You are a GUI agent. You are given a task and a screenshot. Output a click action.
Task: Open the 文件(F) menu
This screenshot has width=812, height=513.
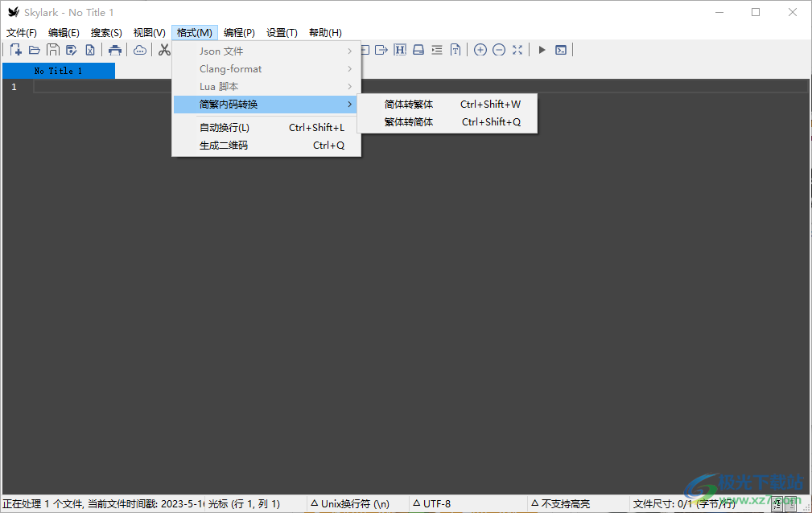[x=22, y=33]
